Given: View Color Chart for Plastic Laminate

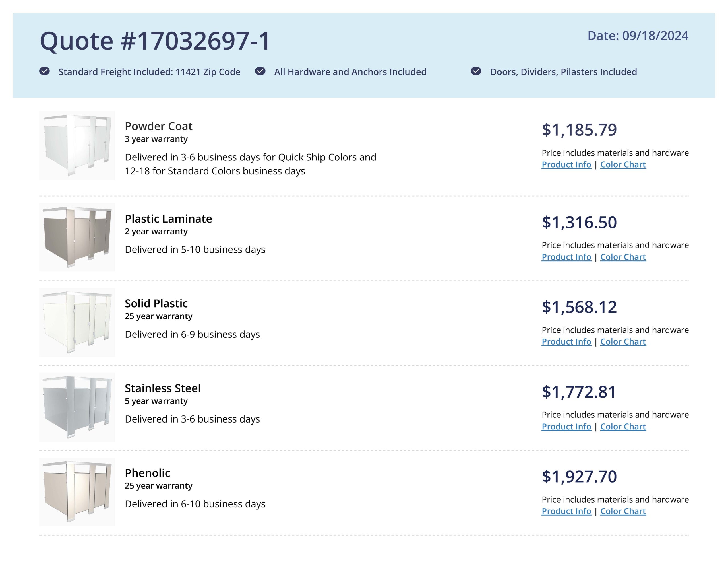Looking at the screenshot, I should point(623,257).
